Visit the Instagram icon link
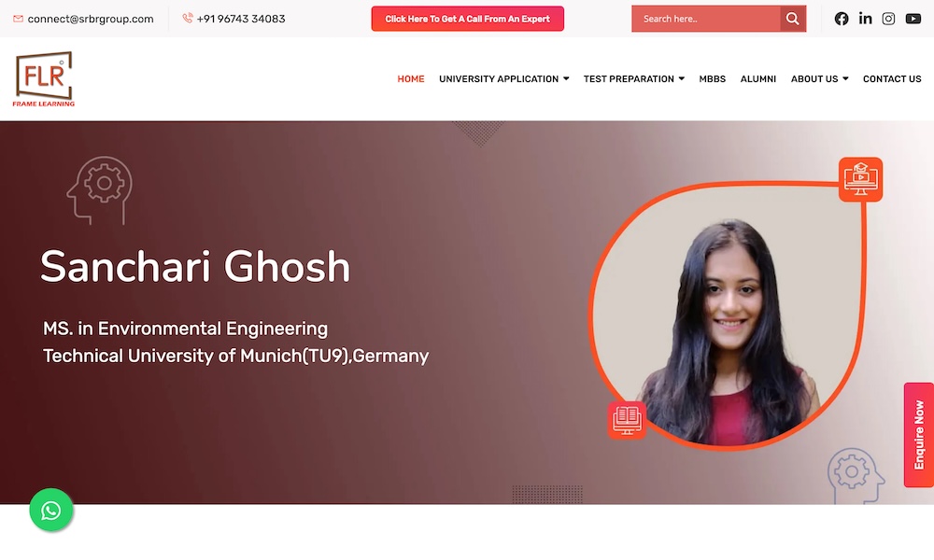934x560 pixels. (888, 19)
